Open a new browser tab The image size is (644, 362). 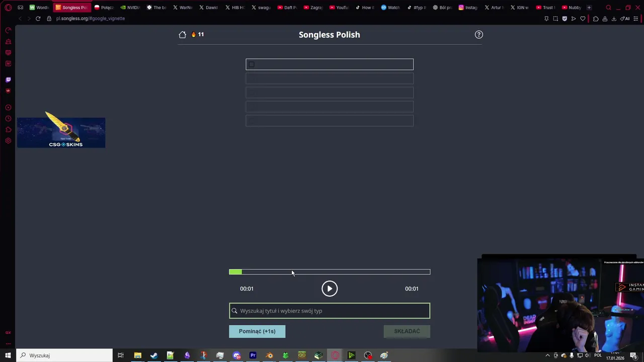click(589, 8)
